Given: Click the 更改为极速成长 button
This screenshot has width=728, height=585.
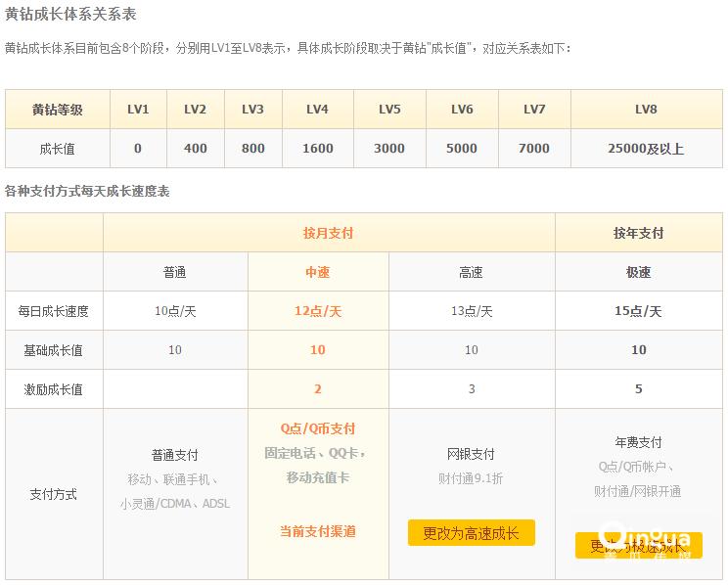Looking at the screenshot, I should pos(638,546).
